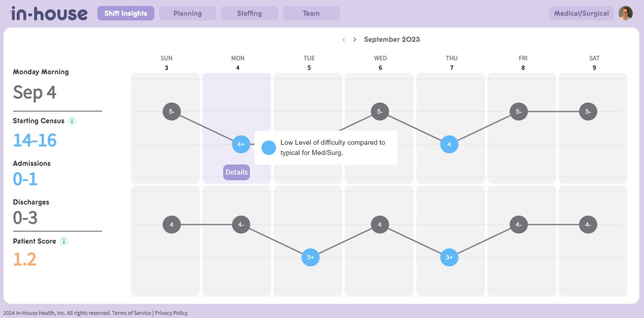Switch to the Staffing tab
This screenshot has width=644, height=318.
[x=249, y=13]
